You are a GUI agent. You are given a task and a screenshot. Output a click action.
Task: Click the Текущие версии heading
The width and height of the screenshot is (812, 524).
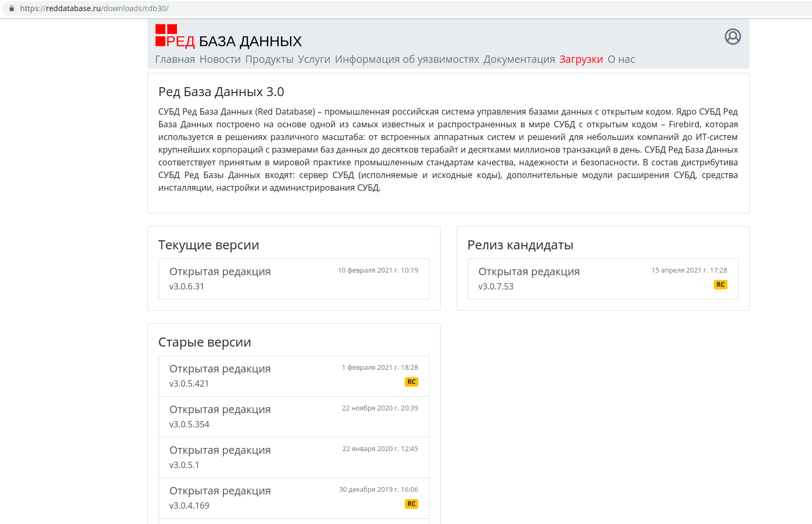tap(209, 245)
